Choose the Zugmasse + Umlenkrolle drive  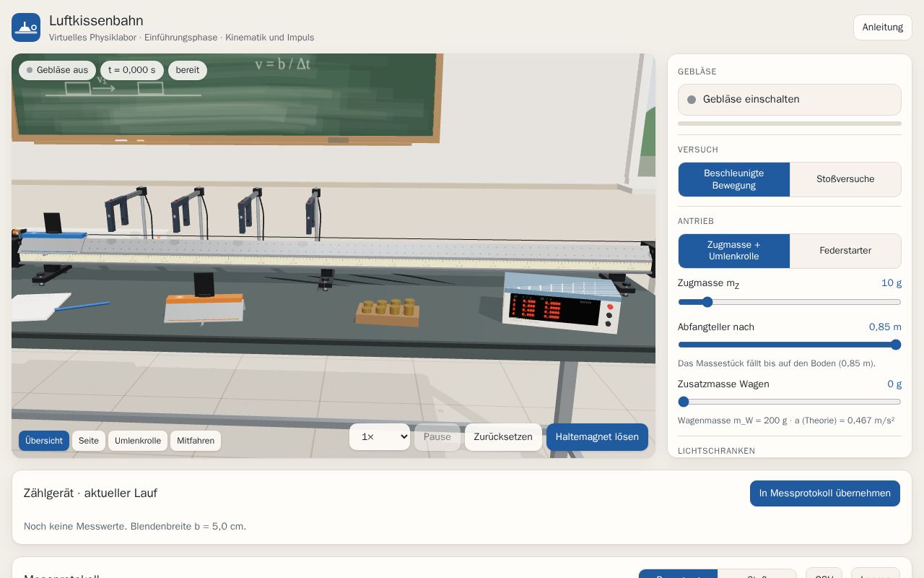733,251
